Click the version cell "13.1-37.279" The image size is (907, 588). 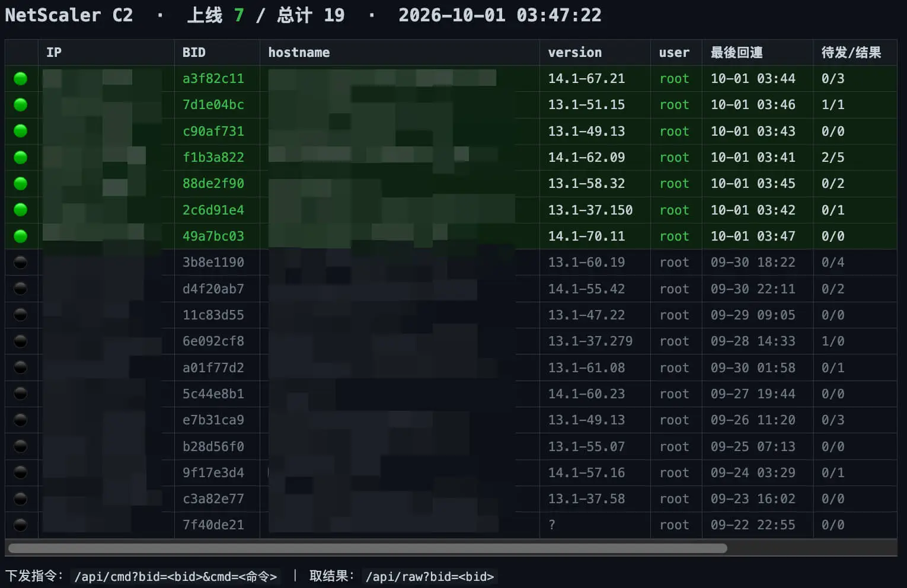[x=590, y=341]
